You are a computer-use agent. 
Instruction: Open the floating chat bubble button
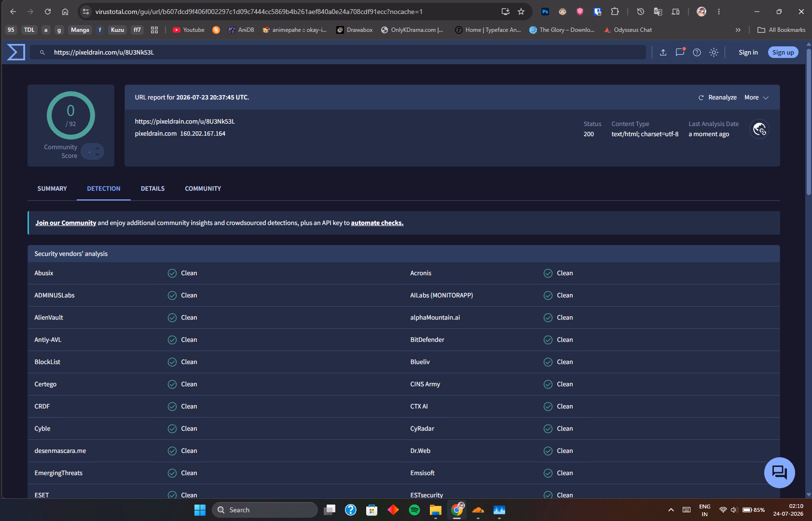click(779, 472)
